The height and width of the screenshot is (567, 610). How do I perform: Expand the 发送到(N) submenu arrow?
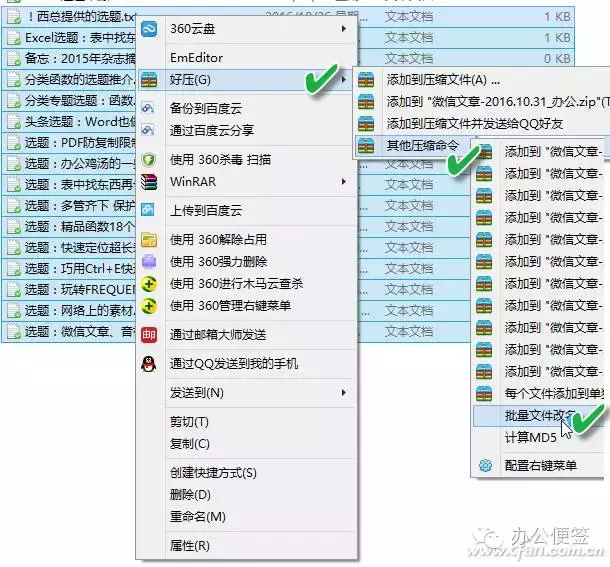point(344,393)
